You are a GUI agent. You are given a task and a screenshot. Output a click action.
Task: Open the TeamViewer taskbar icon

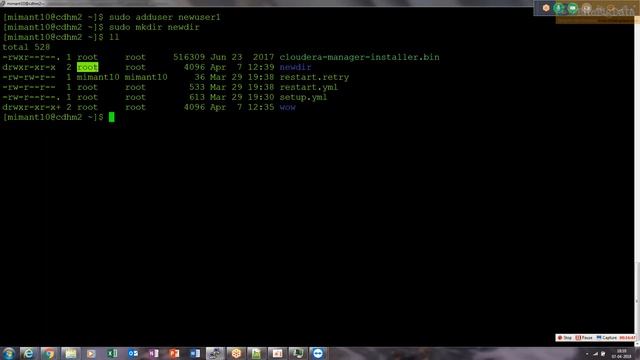(318, 353)
